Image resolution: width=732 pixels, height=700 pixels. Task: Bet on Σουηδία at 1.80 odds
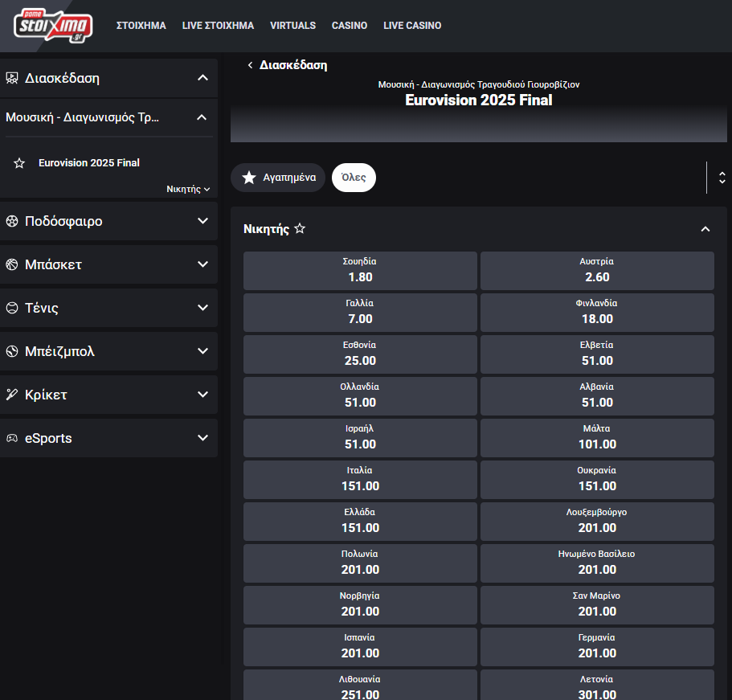[x=360, y=270]
